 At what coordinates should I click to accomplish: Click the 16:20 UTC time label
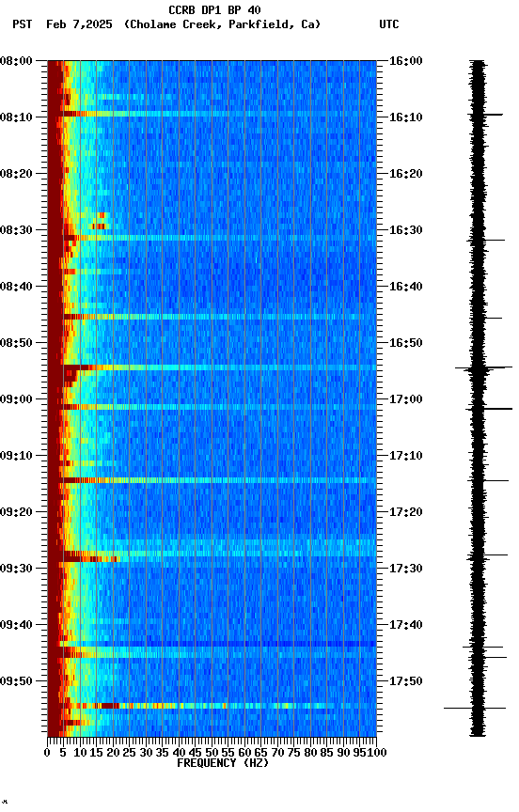tap(405, 174)
